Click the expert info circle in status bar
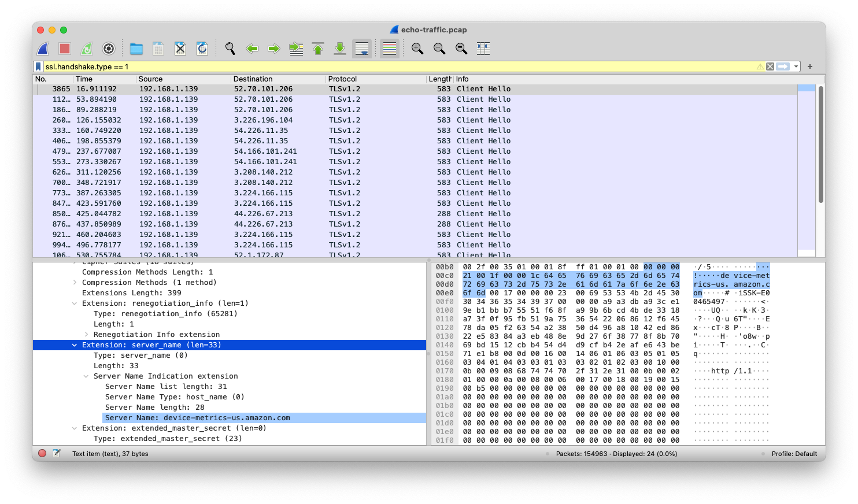Viewport: 858px width, 504px height. coord(42,454)
